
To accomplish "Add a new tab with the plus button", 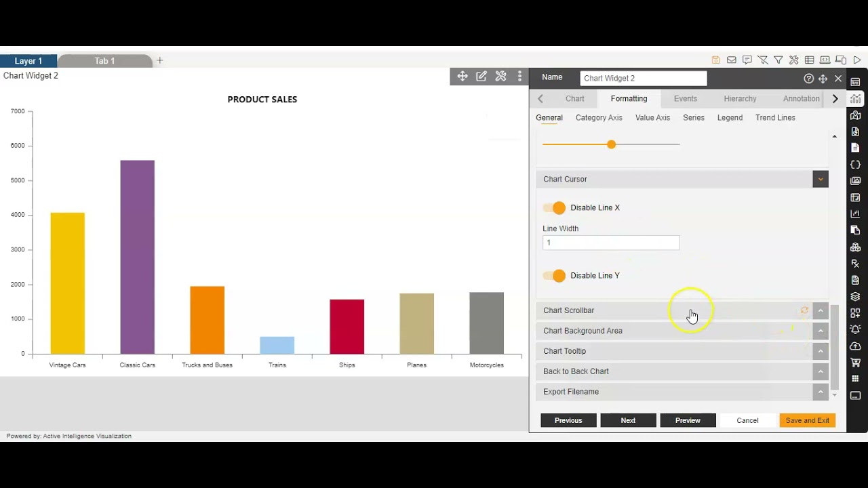I will point(160,61).
